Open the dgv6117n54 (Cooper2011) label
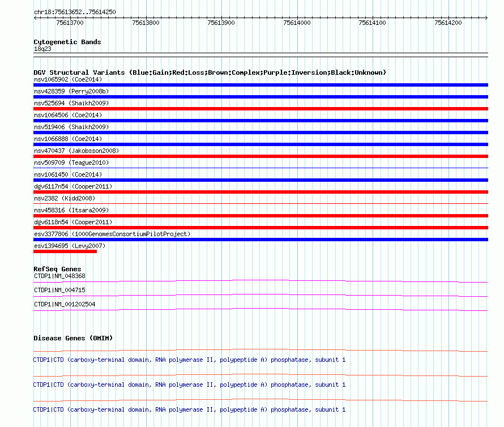This screenshot has width=504, height=427. coord(73,186)
